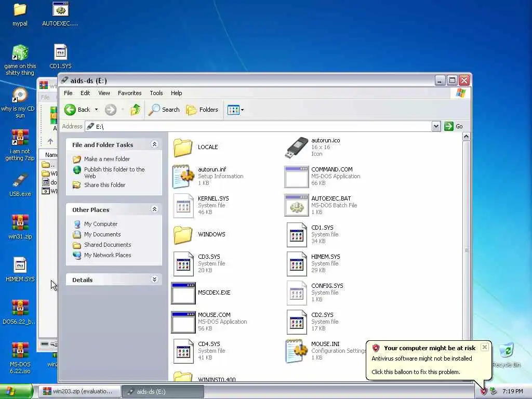Open the Help menu
This screenshot has height=399, width=532.
[177, 93]
